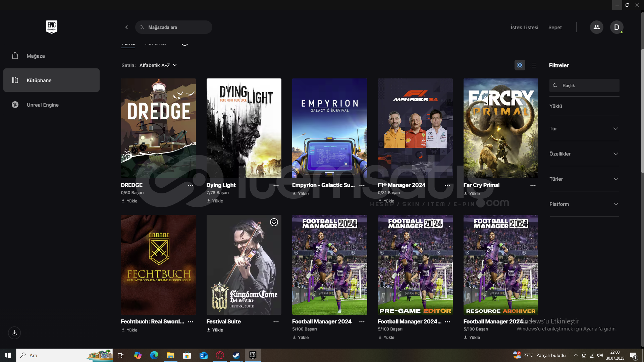
Task: Open File Explorer from taskbar
Action: 170,355
